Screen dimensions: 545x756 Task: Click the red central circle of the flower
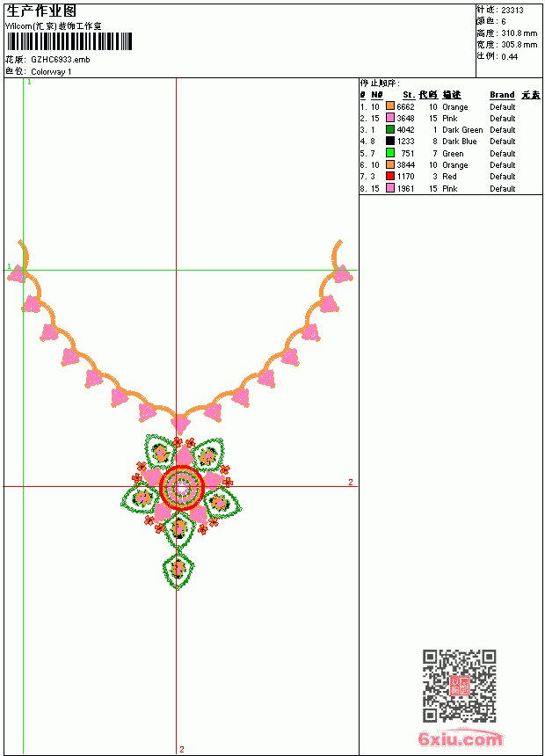pyautogui.click(x=181, y=488)
